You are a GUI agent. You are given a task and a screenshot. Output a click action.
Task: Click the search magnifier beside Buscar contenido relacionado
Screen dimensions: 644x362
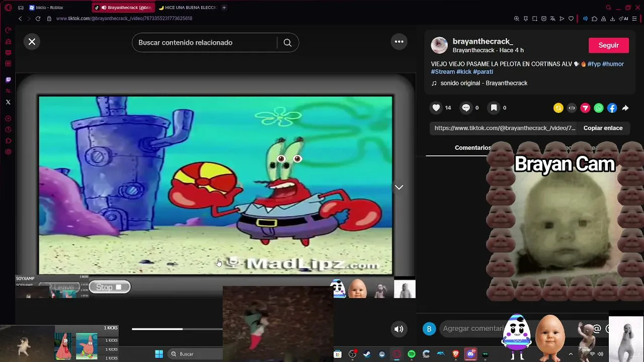(287, 43)
